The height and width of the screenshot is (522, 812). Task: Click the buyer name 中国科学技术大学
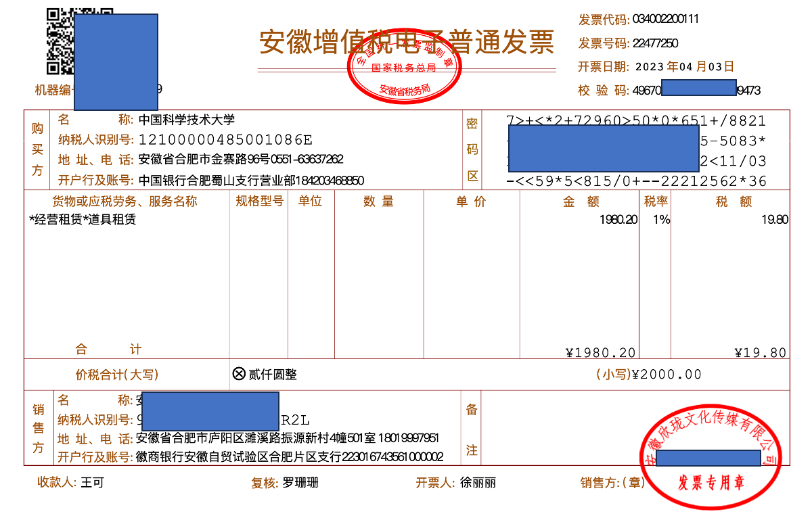click(187, 120)
